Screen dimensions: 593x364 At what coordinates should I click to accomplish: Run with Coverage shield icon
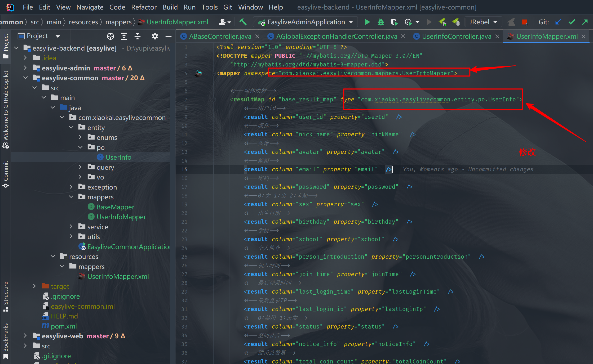point(394,22)
